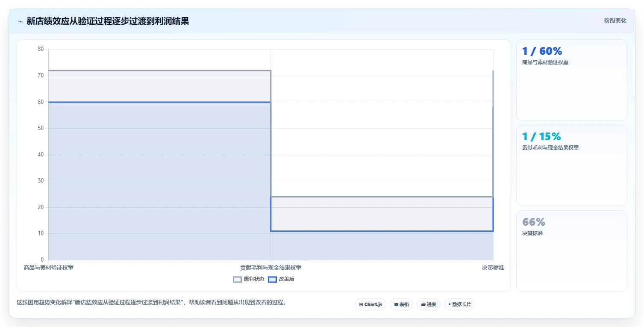Click the gray 原有状态 legend swatch
The height and width of the screenshot is (327, 644).
pos(237,280)
